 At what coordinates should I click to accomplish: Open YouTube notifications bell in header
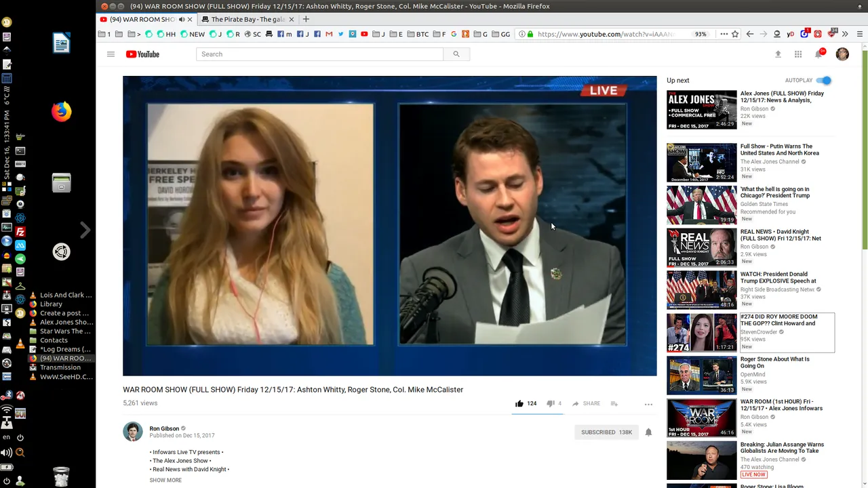tap(819, 54)
